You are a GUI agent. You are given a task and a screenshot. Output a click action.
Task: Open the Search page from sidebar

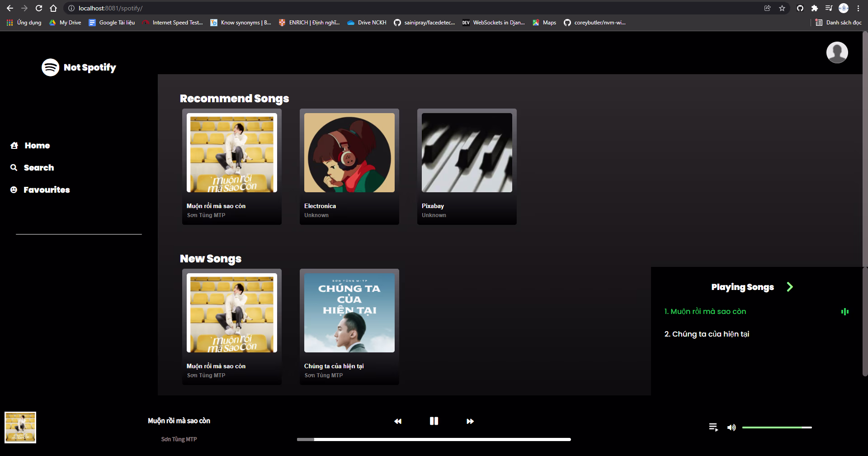coord(32,168)
